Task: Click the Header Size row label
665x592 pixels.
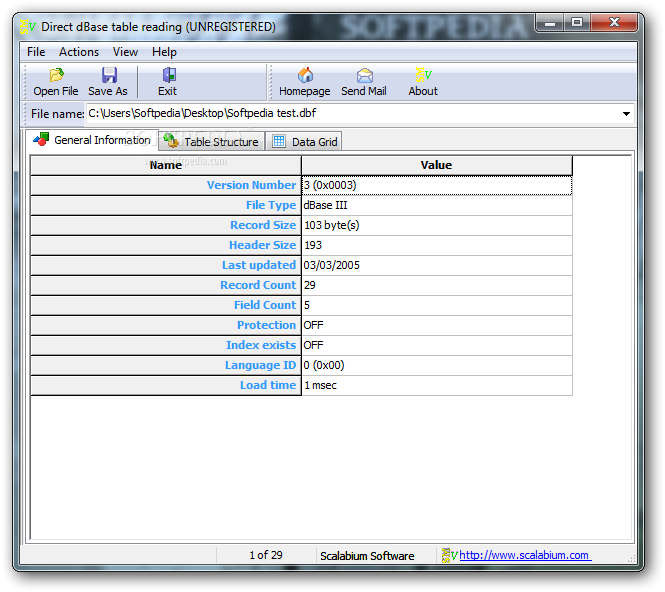Action: click(x=166, y=245)
